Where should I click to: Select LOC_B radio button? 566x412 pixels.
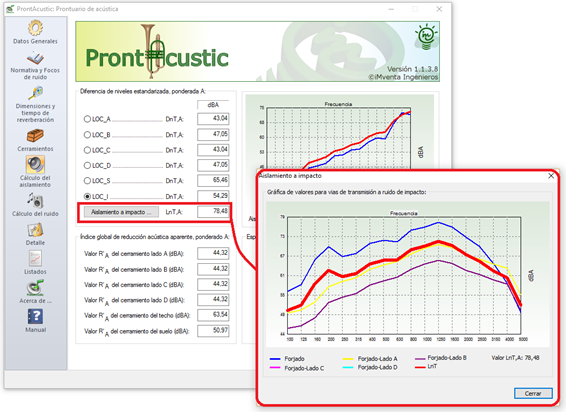coord(87,135)
